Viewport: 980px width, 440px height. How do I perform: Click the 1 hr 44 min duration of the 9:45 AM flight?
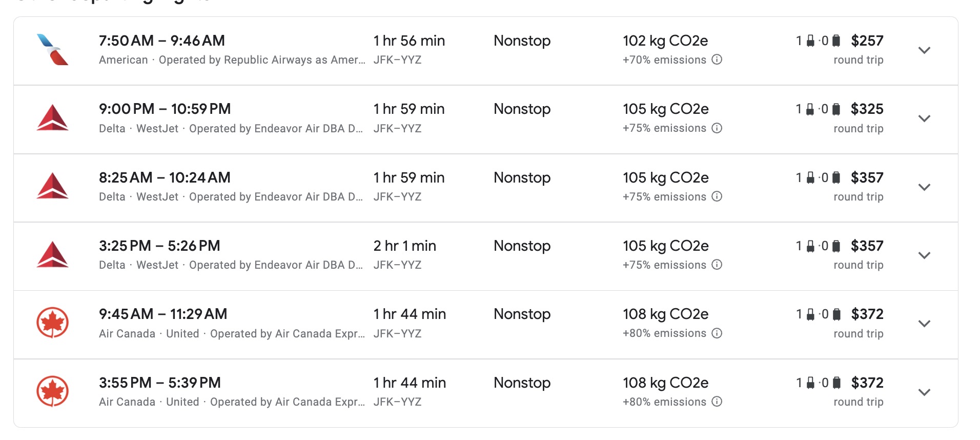pyautogui.click(x=410, y=314)
